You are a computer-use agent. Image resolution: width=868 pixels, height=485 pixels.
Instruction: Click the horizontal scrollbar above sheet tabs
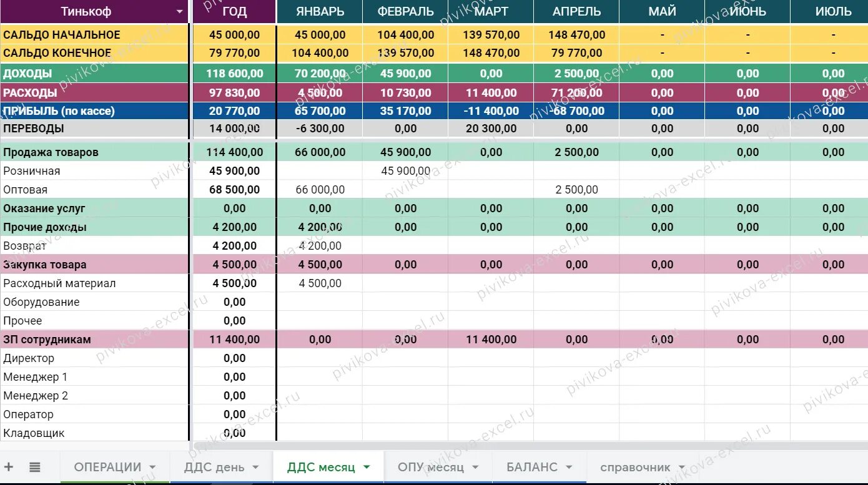[x=531, y=446]
